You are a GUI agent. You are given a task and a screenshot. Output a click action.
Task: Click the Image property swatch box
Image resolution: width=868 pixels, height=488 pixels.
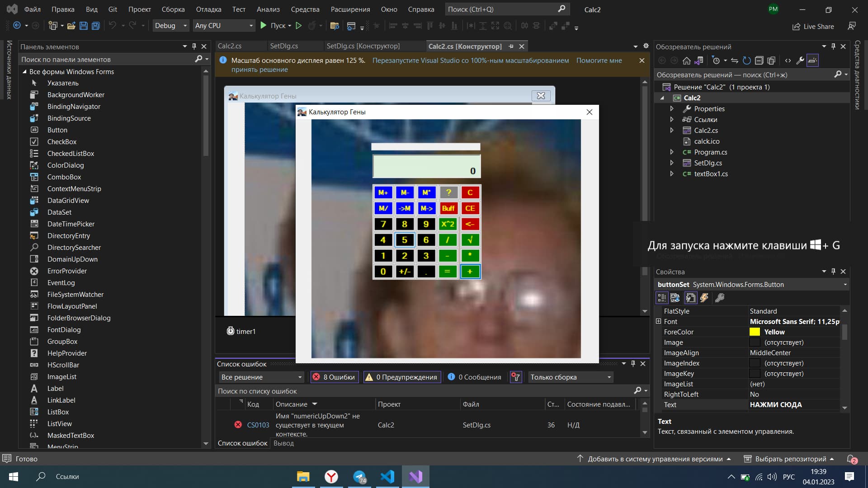[755, 343]
